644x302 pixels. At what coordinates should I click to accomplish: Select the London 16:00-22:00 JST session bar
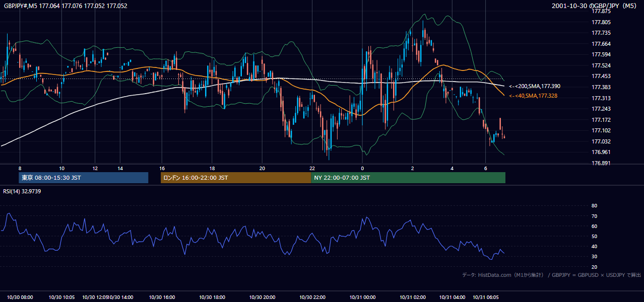(x=236, y=178)
